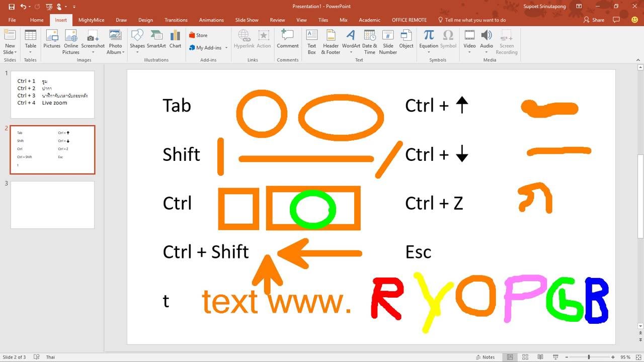644x362 pixels.
Task: Switch to the Review tab
Action: [x=277, y=20]
